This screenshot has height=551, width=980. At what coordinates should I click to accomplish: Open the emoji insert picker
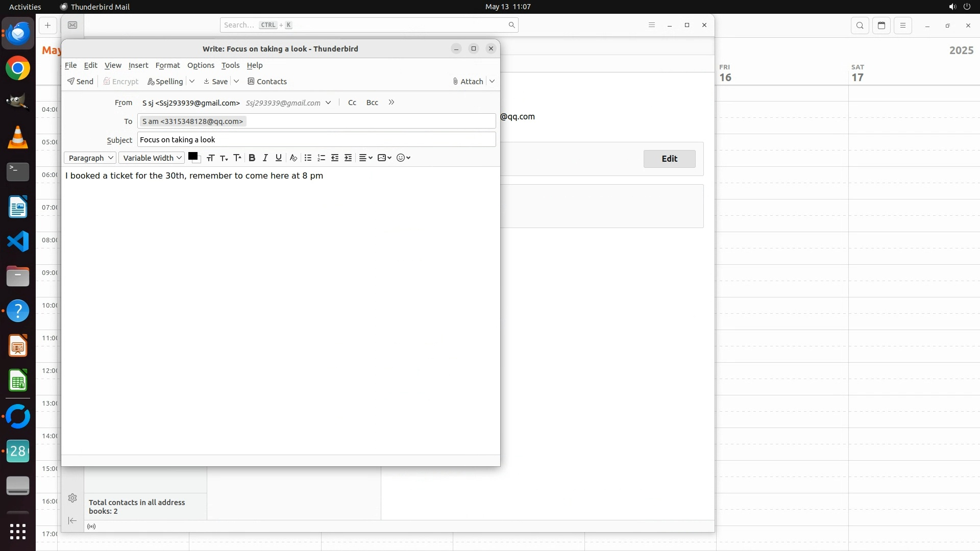403,158
